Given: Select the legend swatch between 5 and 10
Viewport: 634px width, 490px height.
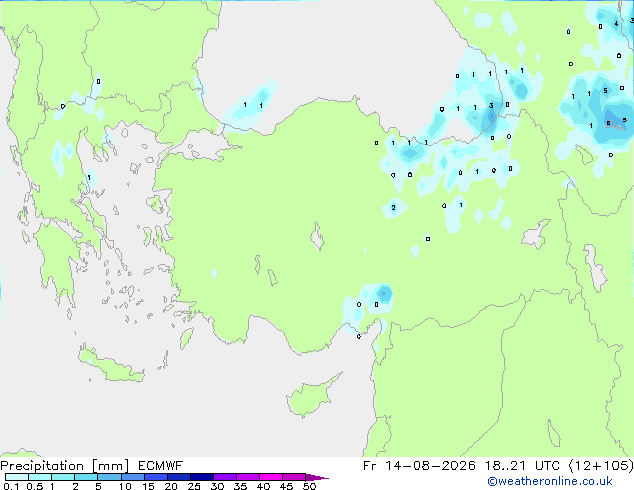Looking at the screenshot, I should 109,477.
